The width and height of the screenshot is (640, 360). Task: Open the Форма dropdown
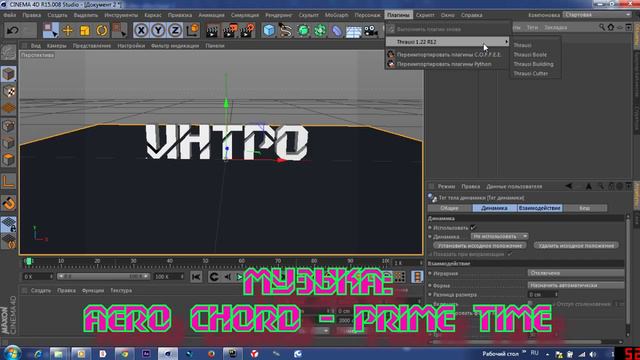click(x=576, y=285)
